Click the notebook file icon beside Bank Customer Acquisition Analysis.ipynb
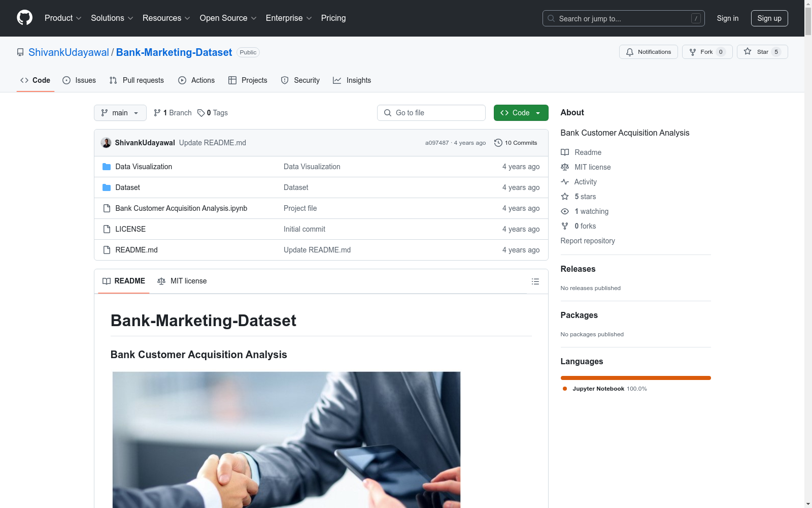The height and width of the screenshot is (508, 812). [x=107, y=208]
